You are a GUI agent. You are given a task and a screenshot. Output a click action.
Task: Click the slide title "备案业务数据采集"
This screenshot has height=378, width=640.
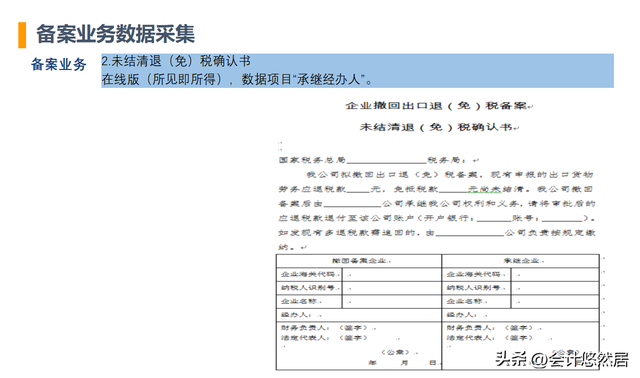115,33
